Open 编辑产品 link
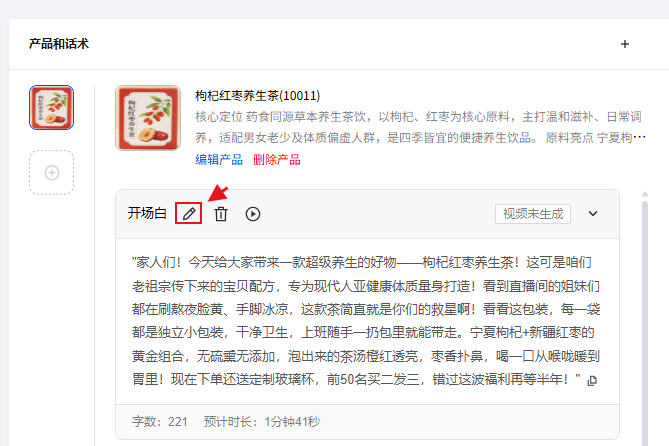 pyautogui.click(x=219, y=160)
